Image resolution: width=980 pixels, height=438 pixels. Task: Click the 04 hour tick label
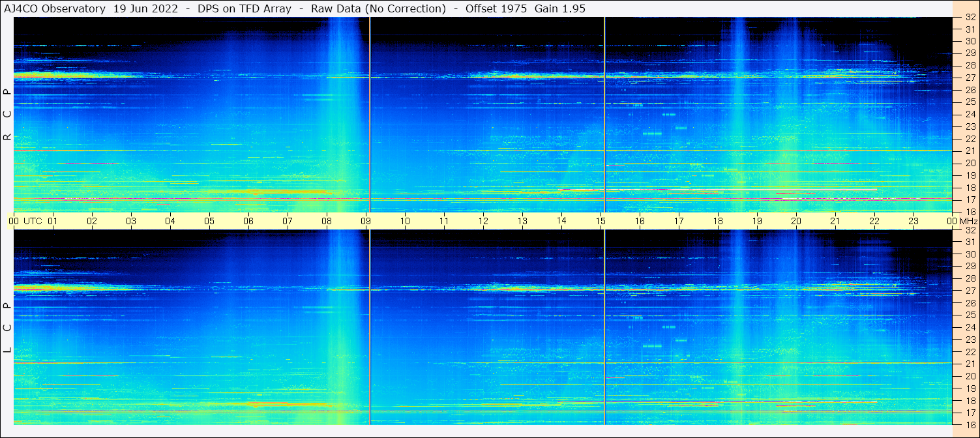tap(170, 221)
